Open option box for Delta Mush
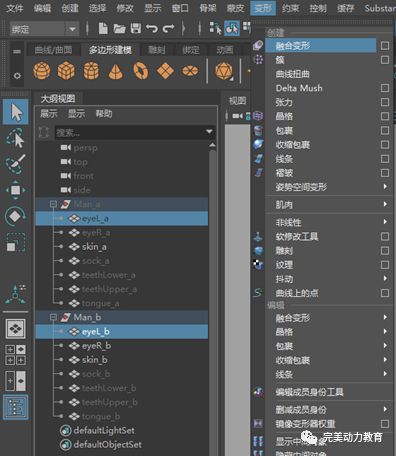This screenshot has width=396, height=456. pos(385,88)
